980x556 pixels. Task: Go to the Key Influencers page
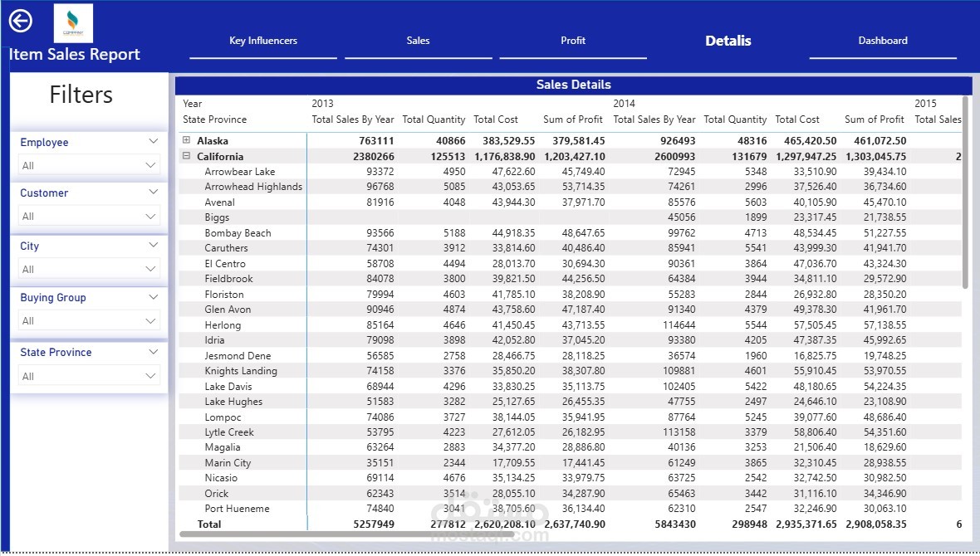click(x=263, y=41)
